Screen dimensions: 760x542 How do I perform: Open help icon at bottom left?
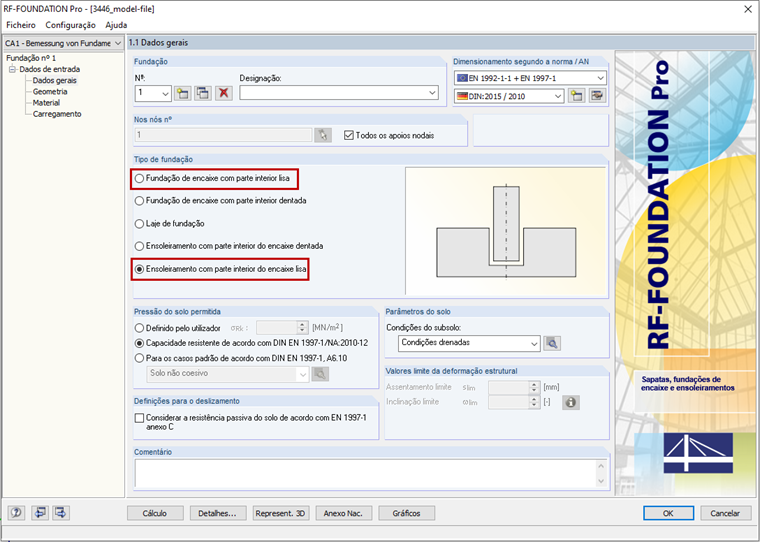(16, 512)
